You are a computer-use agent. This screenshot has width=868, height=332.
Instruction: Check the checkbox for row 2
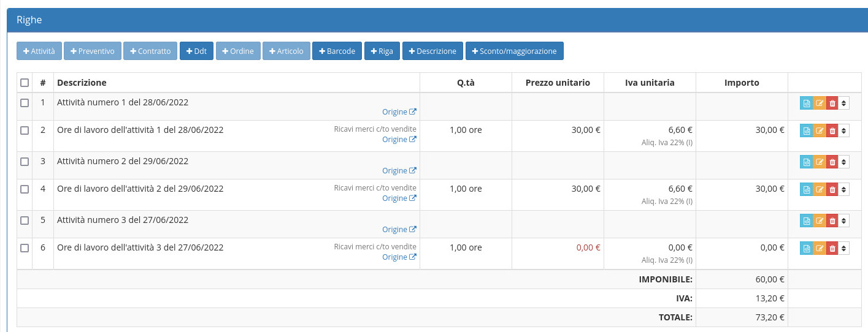point(25,130)
